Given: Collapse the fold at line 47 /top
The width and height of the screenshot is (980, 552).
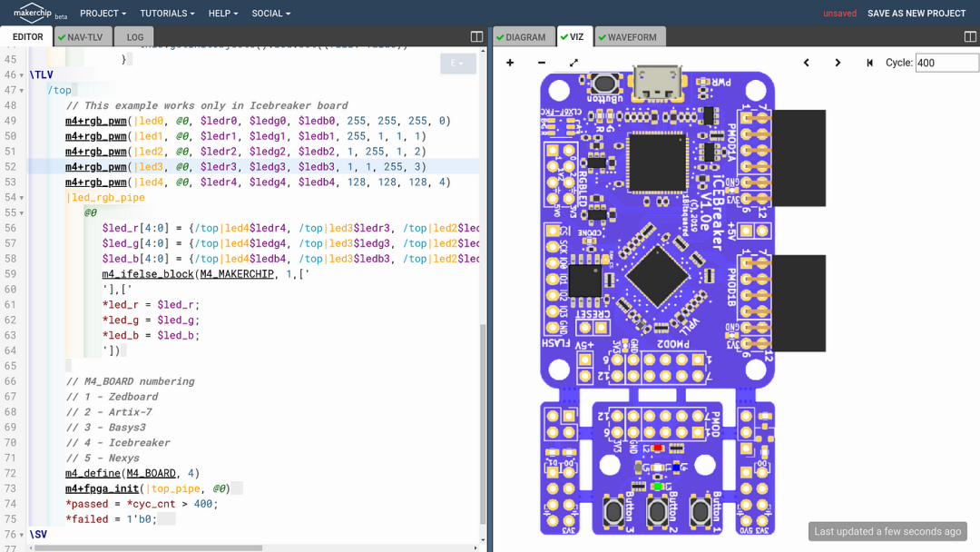Looking at the screenshot, I should tap(22, 91).
